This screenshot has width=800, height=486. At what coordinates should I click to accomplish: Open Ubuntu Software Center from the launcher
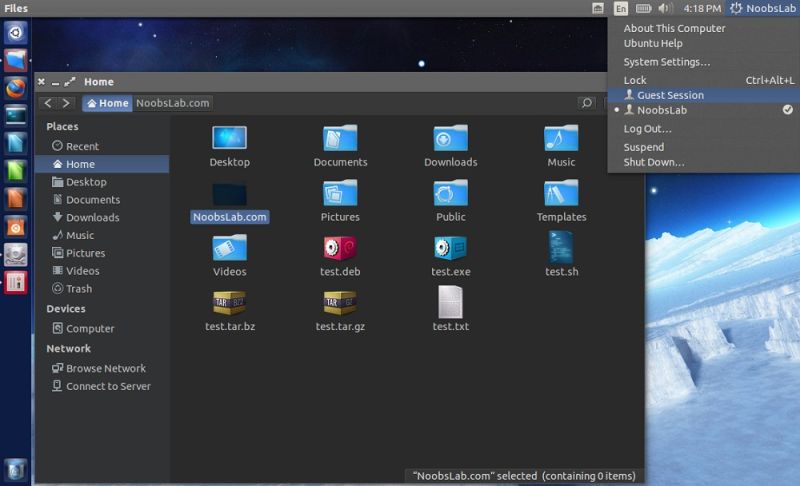click(15, 226)
